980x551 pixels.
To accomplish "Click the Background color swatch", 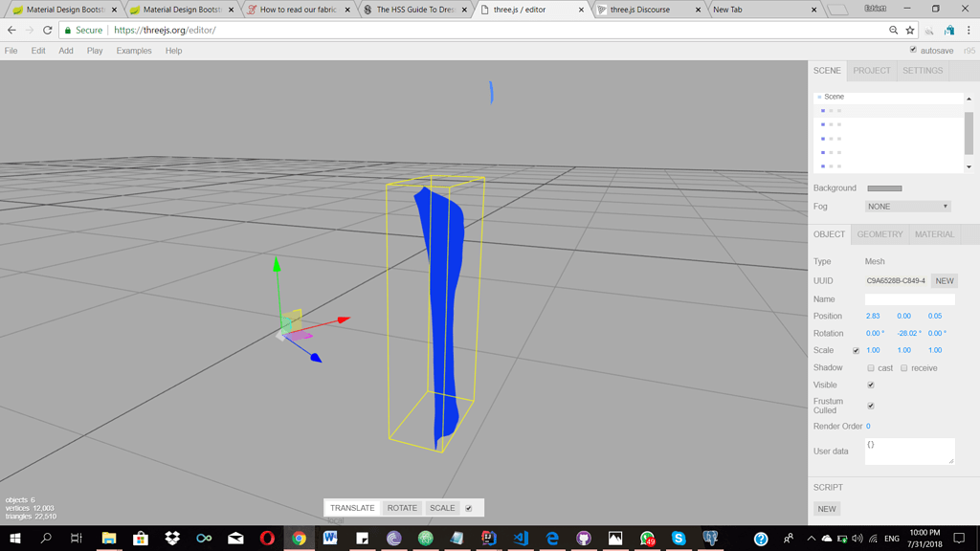I will (x=882, y=187).
